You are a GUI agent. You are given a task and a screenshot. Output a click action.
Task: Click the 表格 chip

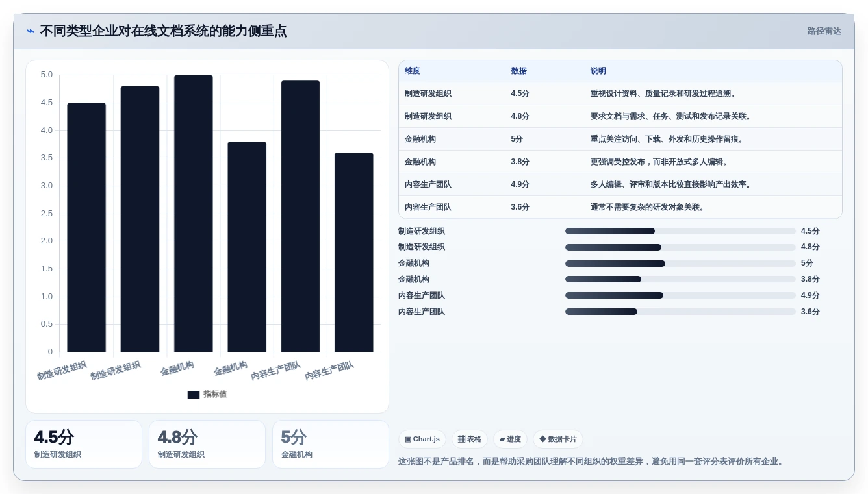[x=470, y=439]
